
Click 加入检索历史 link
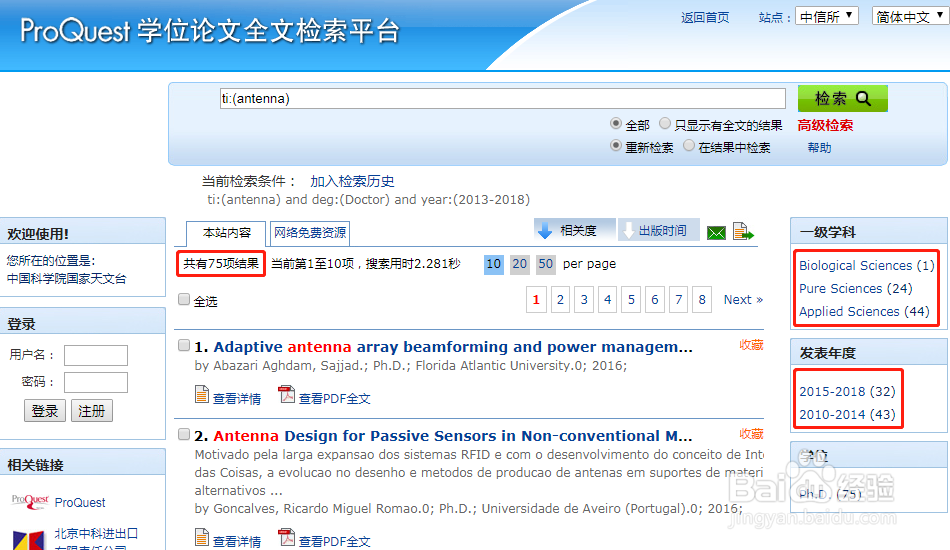pyautogui.click(x=352, y=181)
